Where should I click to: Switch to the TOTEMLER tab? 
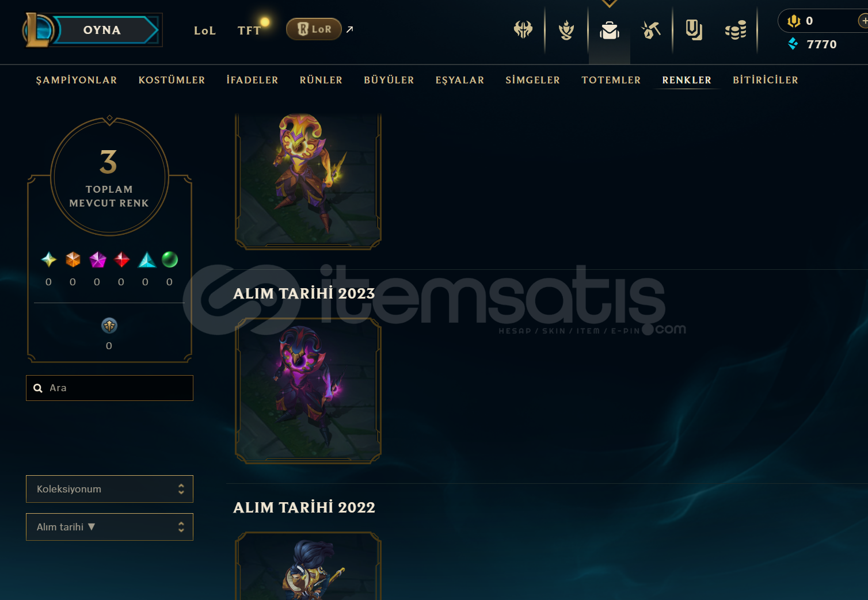[611, 80]
